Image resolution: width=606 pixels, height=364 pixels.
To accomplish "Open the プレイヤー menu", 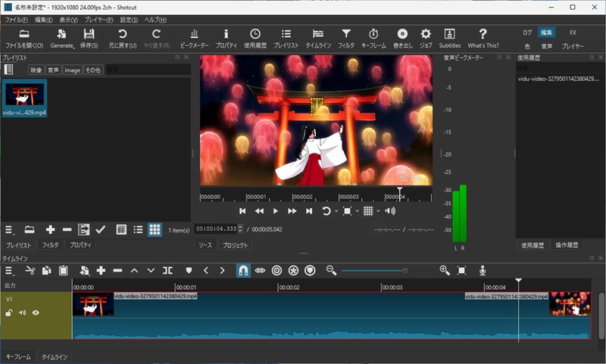I will click(x=99, y=20).
